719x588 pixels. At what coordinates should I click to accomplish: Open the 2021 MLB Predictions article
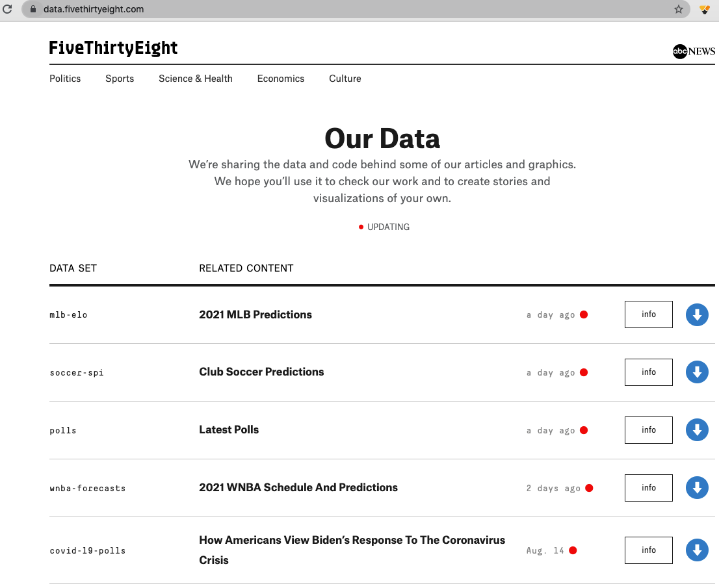pyautogui.click(x=255, y=314)
